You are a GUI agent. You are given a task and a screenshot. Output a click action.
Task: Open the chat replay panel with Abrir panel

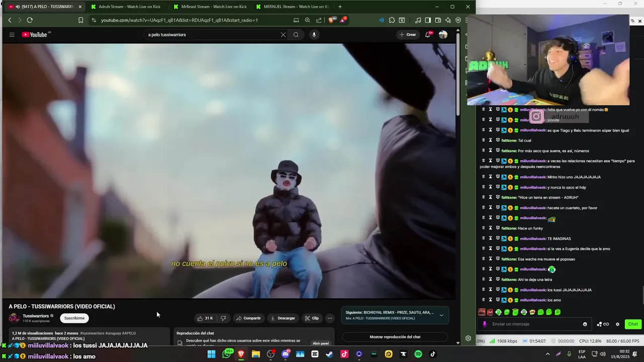[320, 343]
